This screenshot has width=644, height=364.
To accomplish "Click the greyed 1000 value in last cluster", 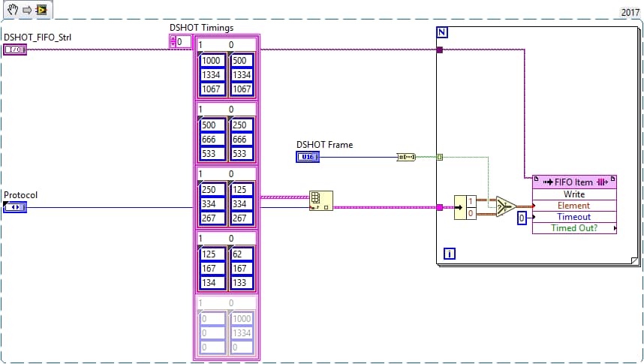I will [242, 318].
